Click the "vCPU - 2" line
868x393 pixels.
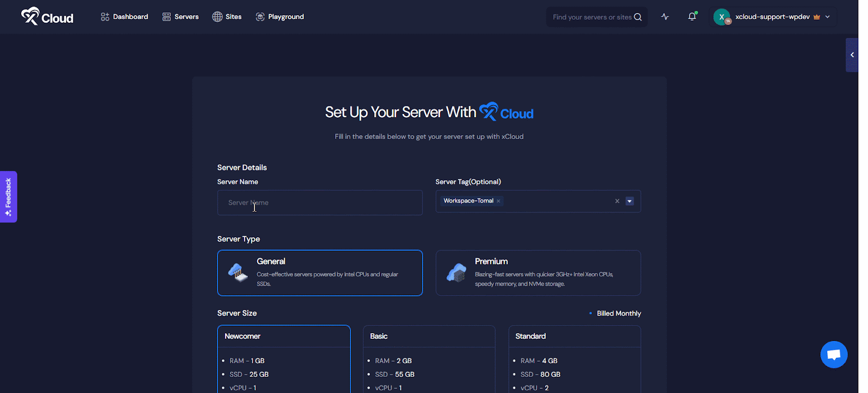point(534,388)
